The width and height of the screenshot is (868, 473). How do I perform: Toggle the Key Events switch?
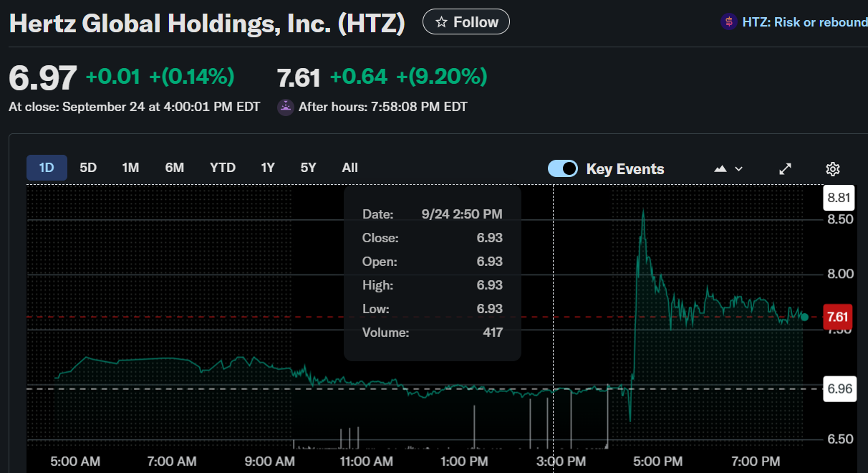pyautogui.click(x=563, y=168)
